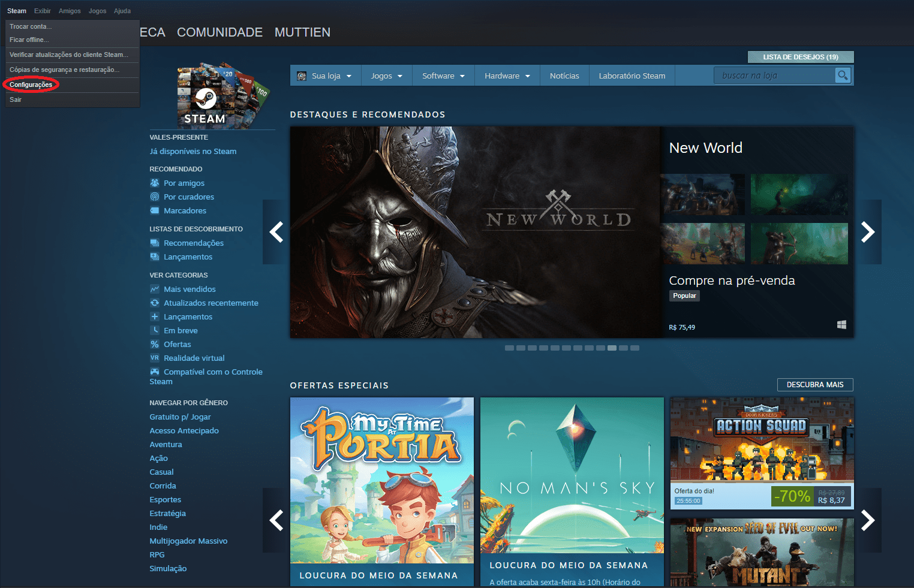Show previous special offers arrow
The height and width of the screenshot is (588, 914).
(276, 520)
